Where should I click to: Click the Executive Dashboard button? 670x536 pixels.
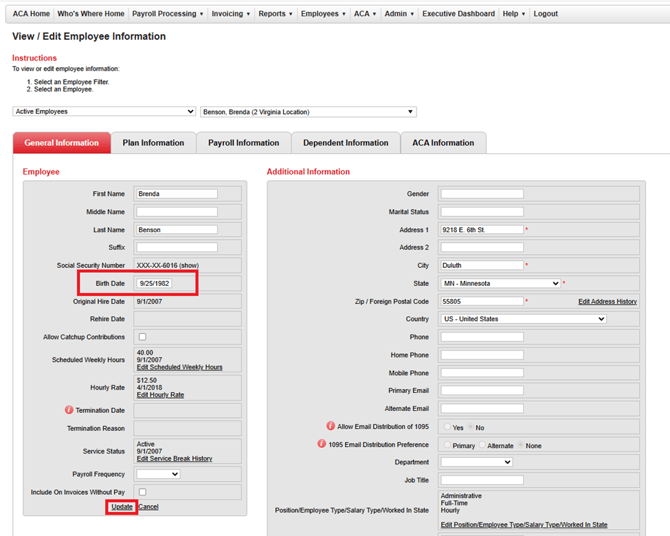[x=458, y=14]
